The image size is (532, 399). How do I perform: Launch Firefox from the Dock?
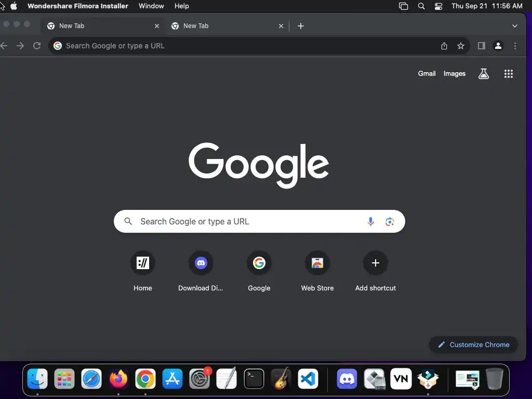pos(118,379)
